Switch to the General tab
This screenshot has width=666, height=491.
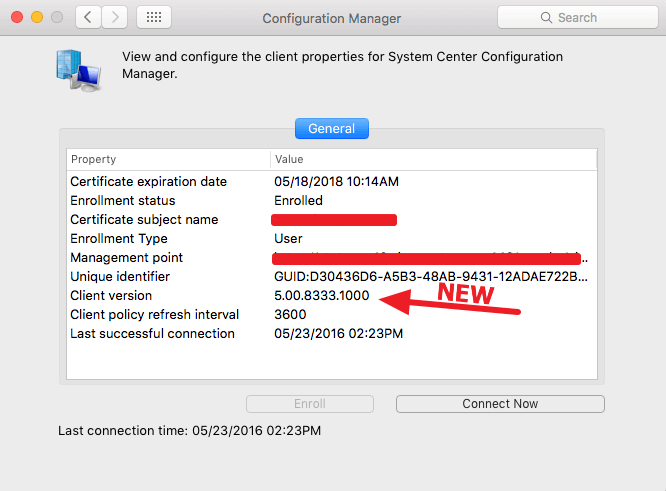(x=331, y=129)
